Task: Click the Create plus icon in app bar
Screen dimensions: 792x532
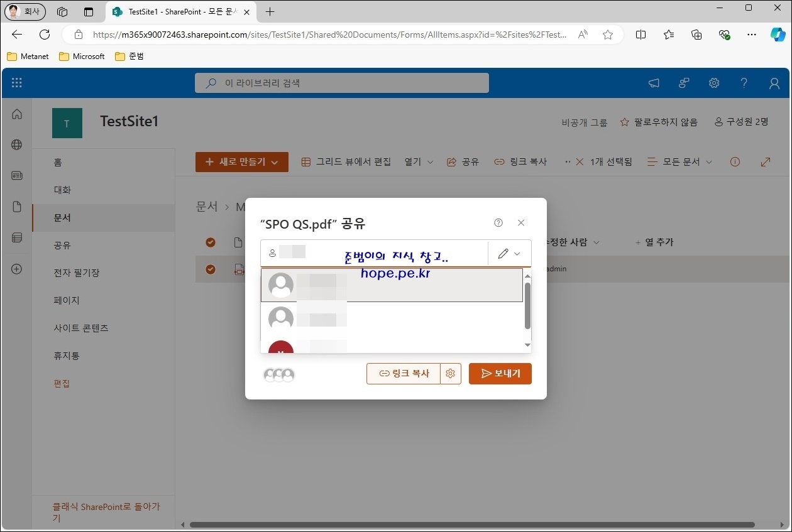Action: [17, 269]
